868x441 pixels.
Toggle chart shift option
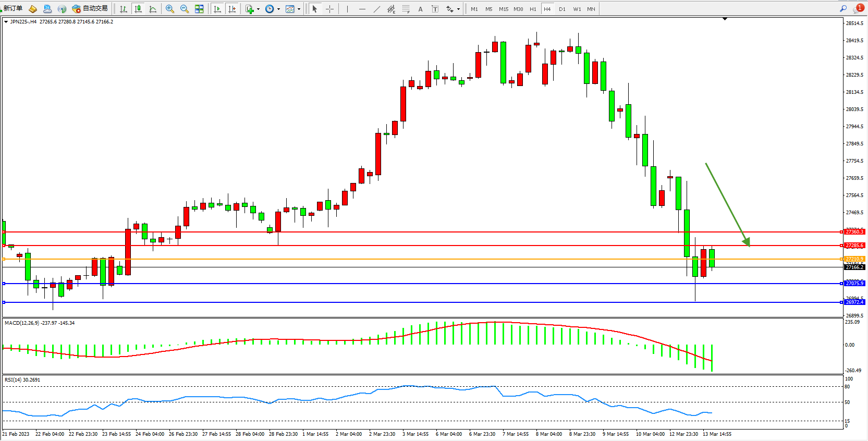(232, 9)
